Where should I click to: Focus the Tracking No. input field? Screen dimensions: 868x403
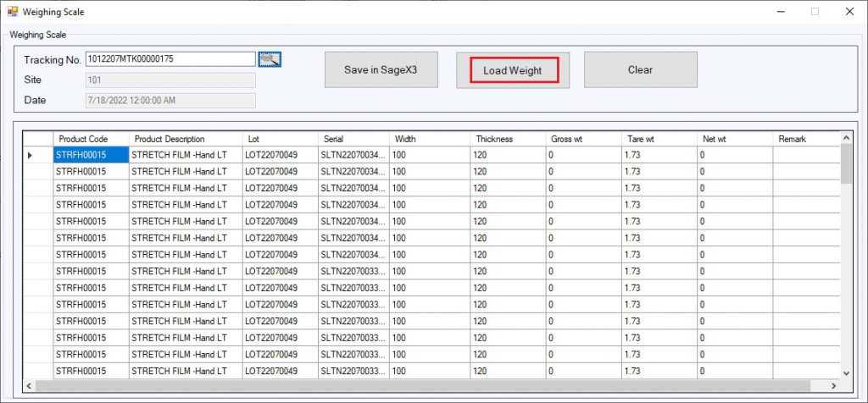170,58
